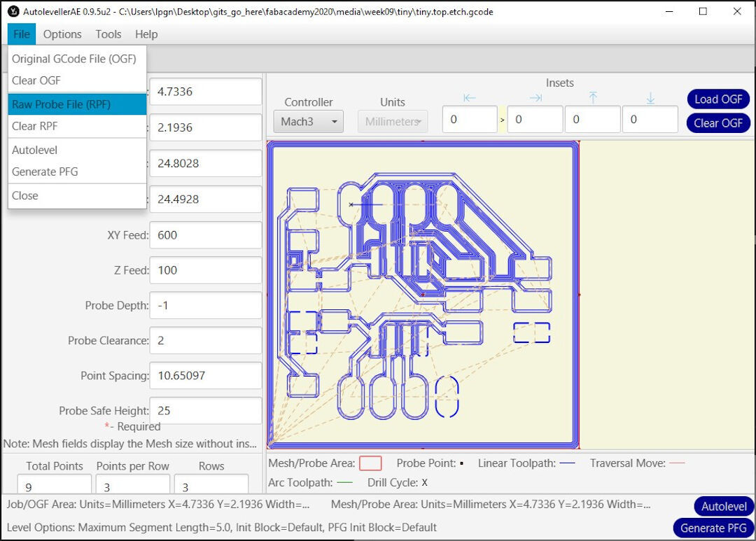Click the XY Feed input field
Viewport: 756px width, 541px height.
point(206,235)
